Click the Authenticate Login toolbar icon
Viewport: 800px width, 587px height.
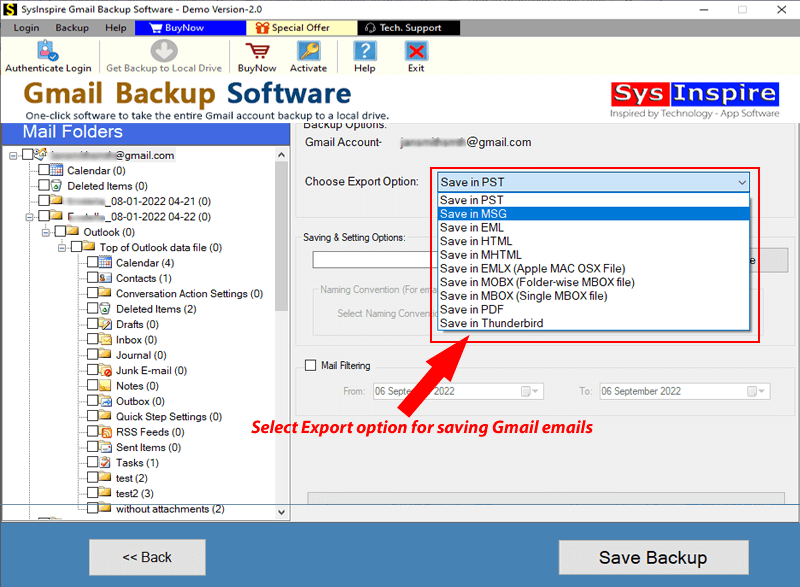coord(48,50)
